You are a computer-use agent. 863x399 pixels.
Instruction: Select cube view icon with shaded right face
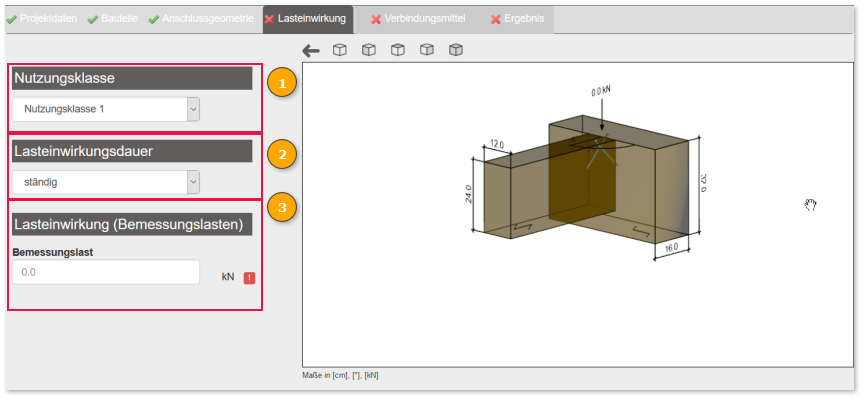pos(427,50)
